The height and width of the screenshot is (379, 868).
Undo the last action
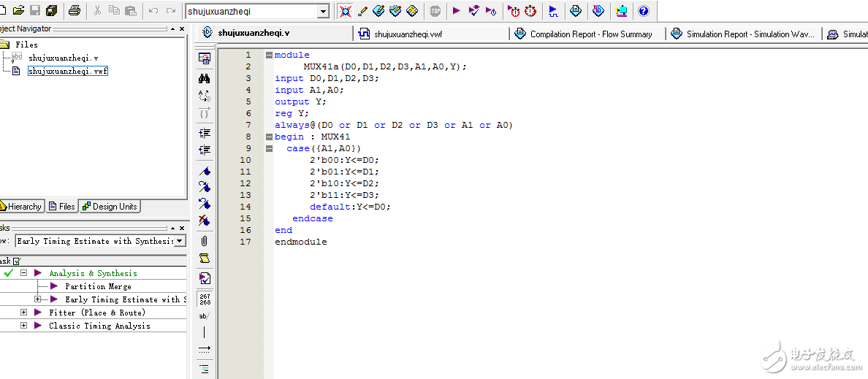pyautogui.click(x=153, y=10)
